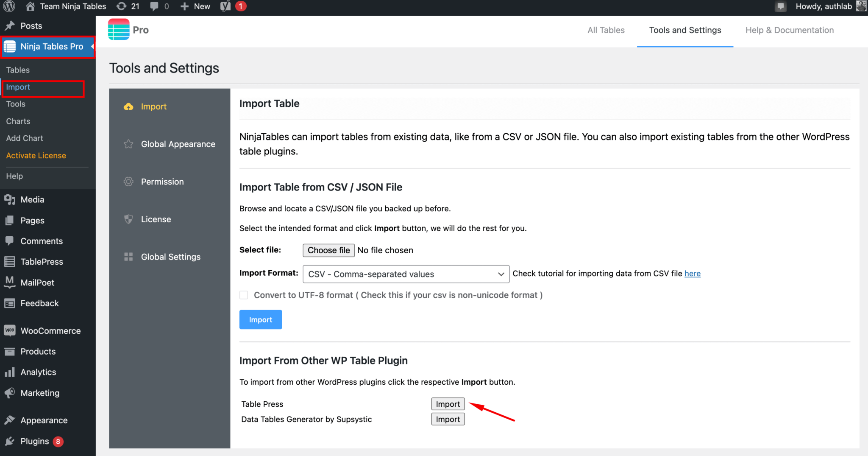Open WooCommerce from the sidebar icon
Screen dimensions: 868x456
click(10, 330)
